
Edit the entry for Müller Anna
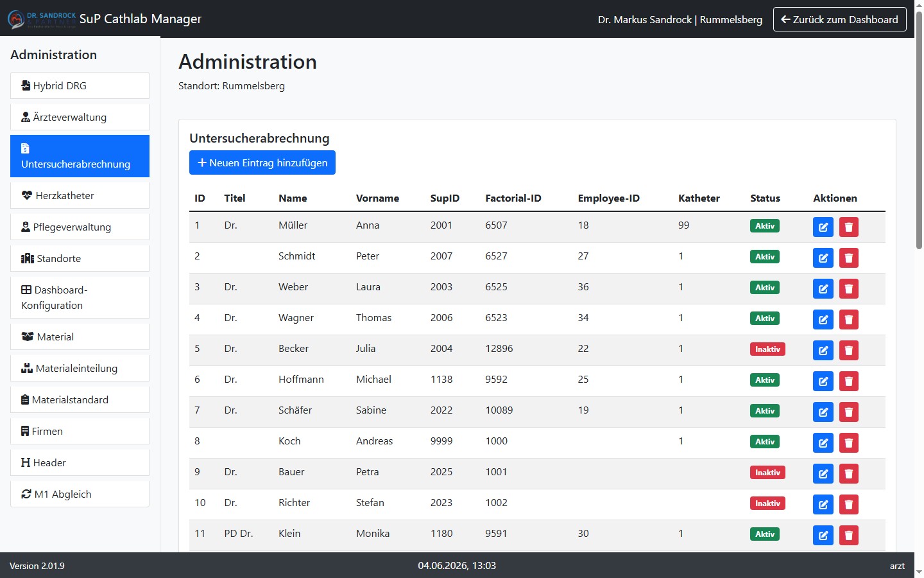point(823,227)
